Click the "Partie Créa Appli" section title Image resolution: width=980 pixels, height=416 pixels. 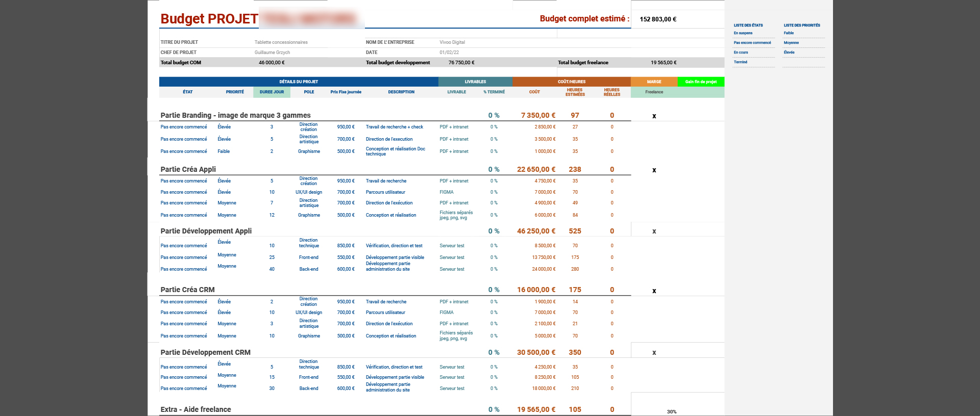pos(188,169)
